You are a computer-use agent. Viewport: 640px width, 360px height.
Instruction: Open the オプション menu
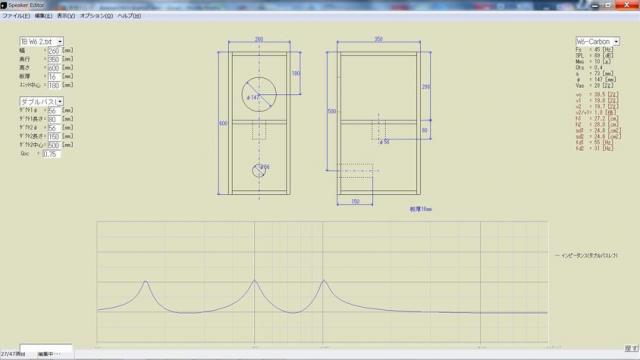[x=96, y=16]
